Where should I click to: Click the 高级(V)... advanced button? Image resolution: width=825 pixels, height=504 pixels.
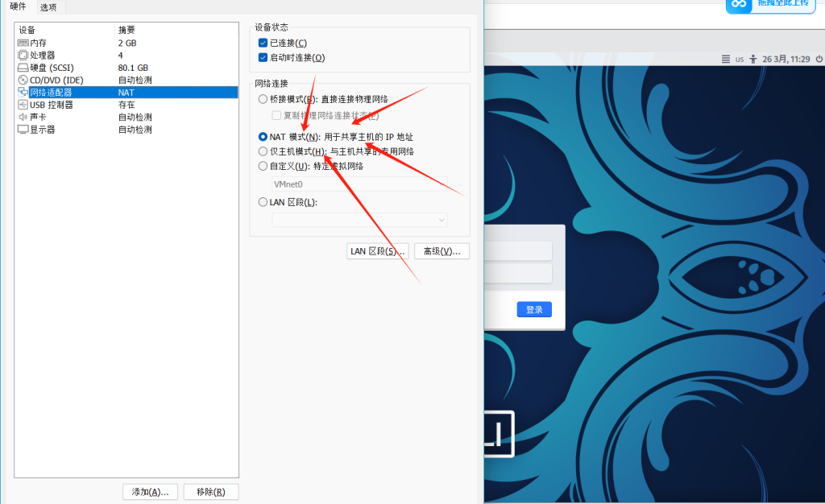coord(442,251)
